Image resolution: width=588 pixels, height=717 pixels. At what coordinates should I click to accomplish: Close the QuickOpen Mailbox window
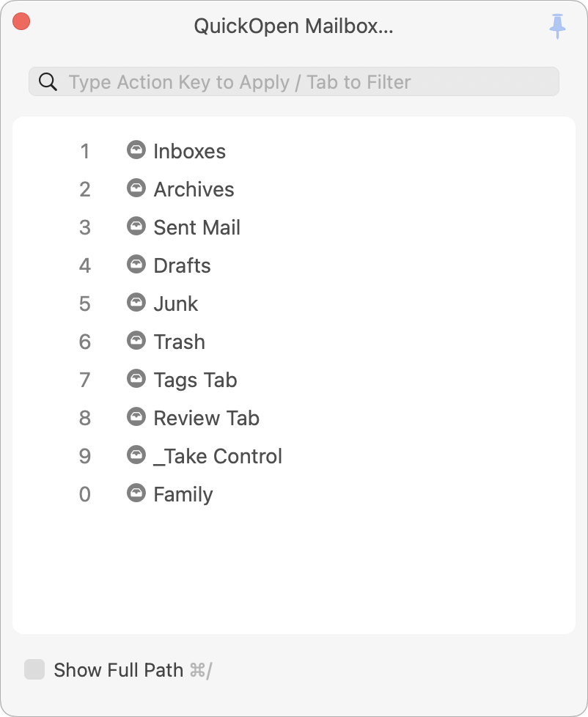point(21,22)
